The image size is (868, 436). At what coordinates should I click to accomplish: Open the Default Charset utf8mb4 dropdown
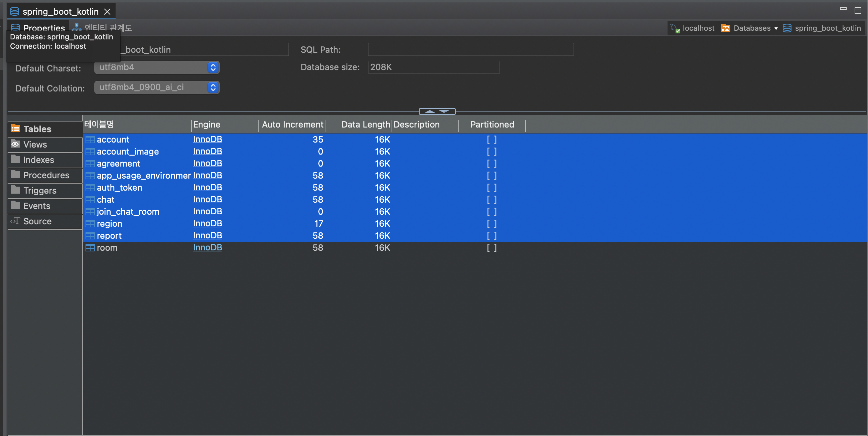pyautogui.click(x=212, y=67)
